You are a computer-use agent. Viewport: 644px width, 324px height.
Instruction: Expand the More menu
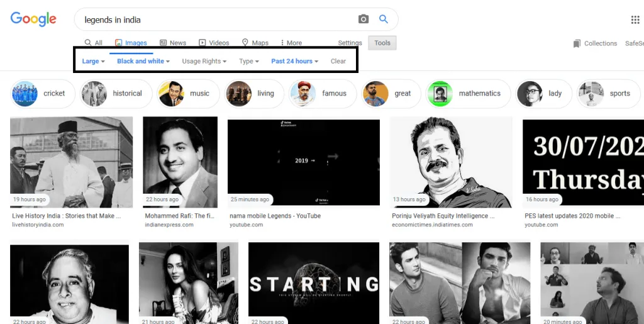(291, 43)
